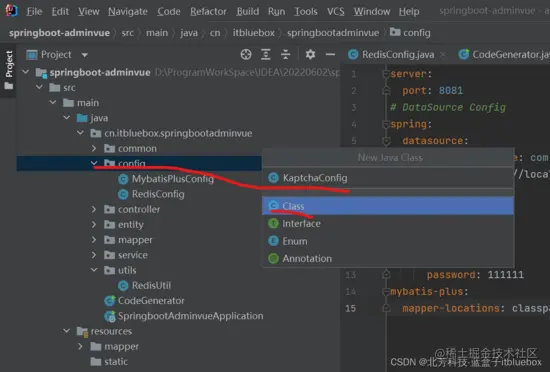The image size is (550, 372).
Task: Click the itbluebox breadcrumb segment
Action: [254, 33]
